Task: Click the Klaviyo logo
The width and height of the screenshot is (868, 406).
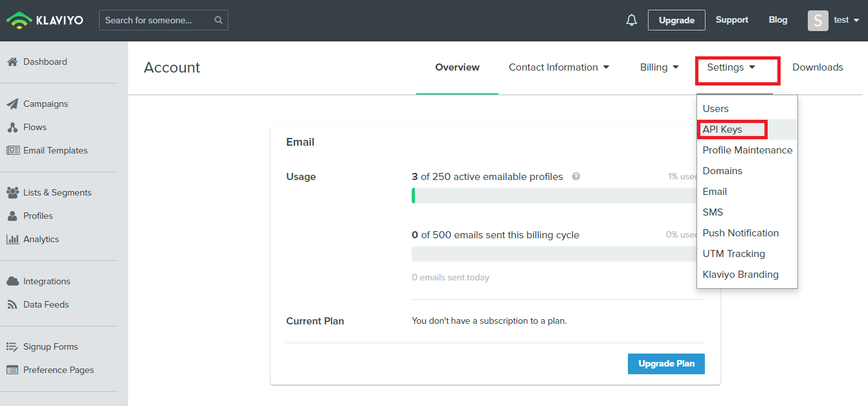Action: (45, 20)
